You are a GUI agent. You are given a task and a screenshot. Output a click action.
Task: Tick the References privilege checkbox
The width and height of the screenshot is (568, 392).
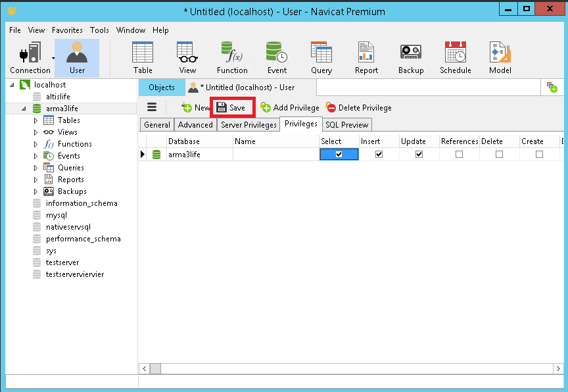point(459,155)
